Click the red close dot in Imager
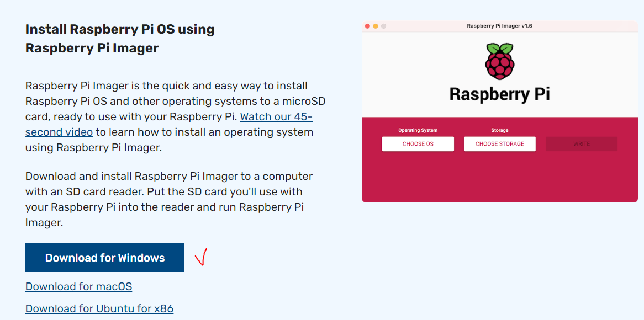Screen dimensions: 644x320 [x=368, y=26]
